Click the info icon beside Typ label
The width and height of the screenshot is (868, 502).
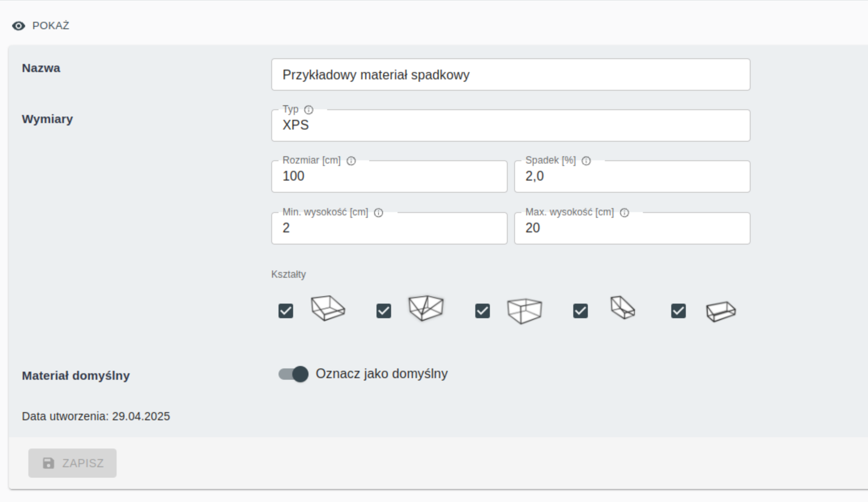tap(308, 110)
